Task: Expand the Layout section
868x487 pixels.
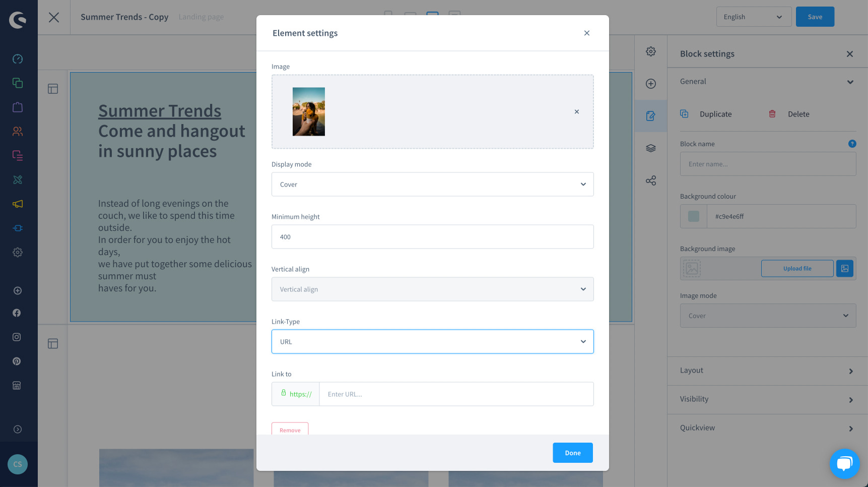Action: tap(768, 371)
